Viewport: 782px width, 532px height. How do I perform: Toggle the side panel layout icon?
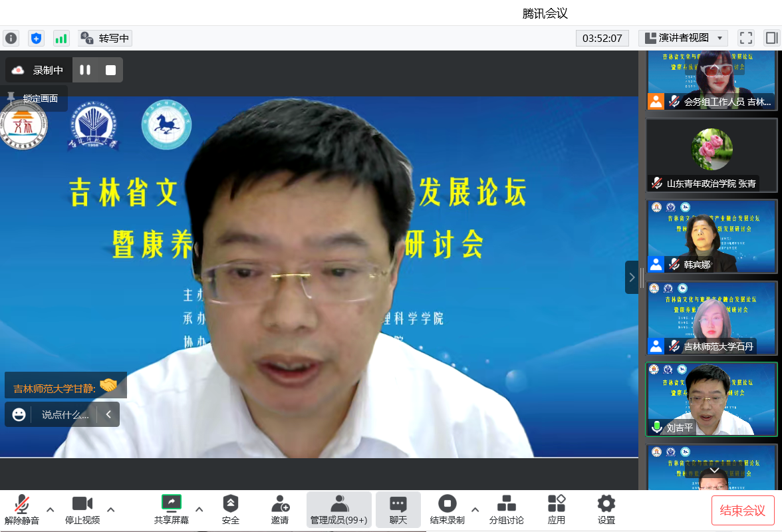(771, 38)
